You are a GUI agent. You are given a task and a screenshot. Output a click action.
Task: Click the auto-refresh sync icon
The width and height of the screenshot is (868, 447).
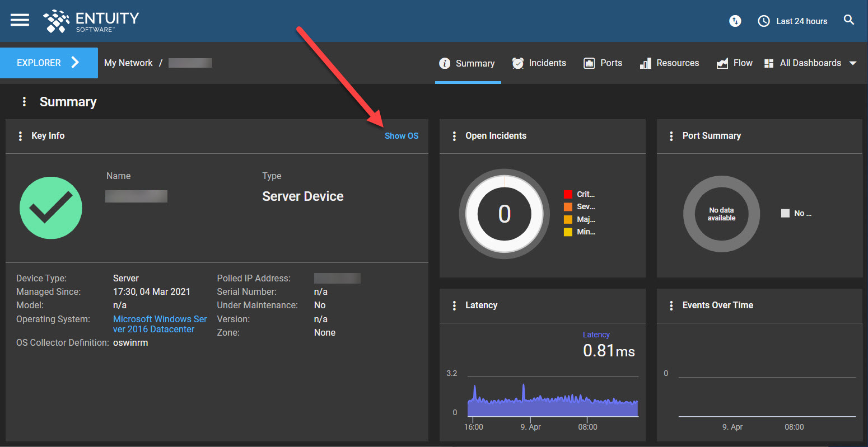pyautogui.click(x=735, y=21)
